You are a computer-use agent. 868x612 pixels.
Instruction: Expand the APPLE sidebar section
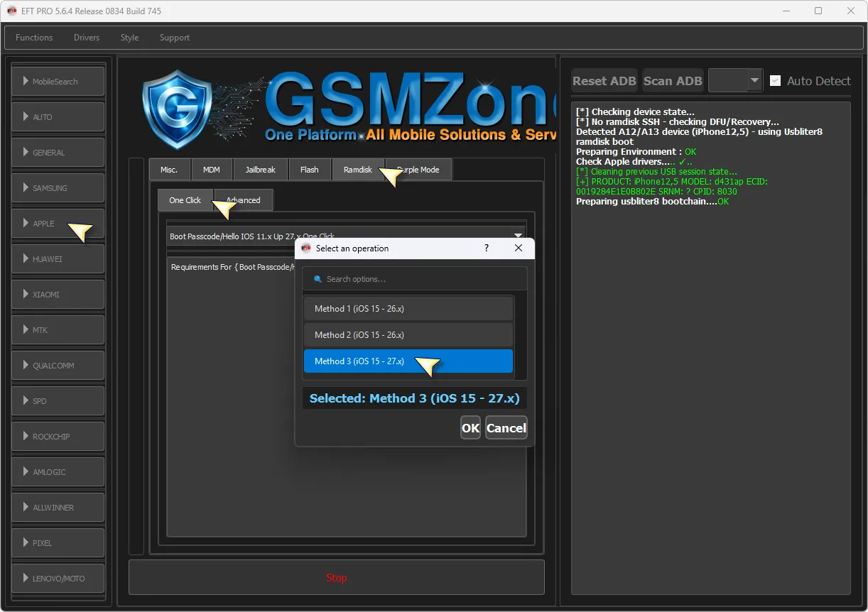[58, 223]
